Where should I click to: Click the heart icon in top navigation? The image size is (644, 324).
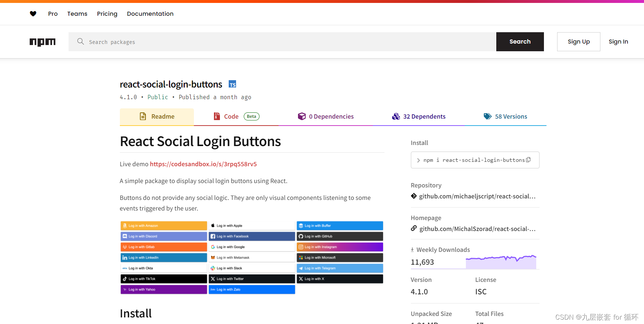(33, 14)
